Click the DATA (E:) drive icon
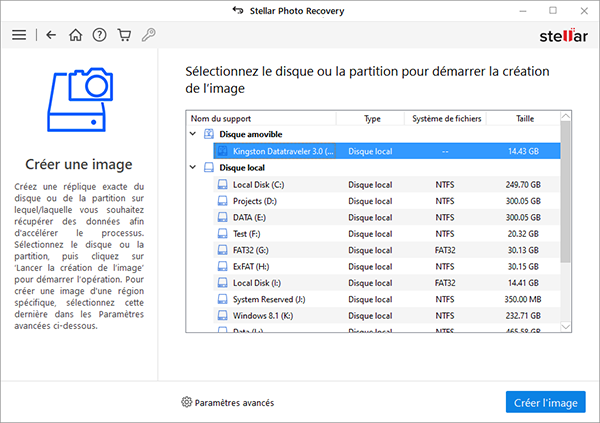This screenshot has width=600, height=423. pos(222,217)
